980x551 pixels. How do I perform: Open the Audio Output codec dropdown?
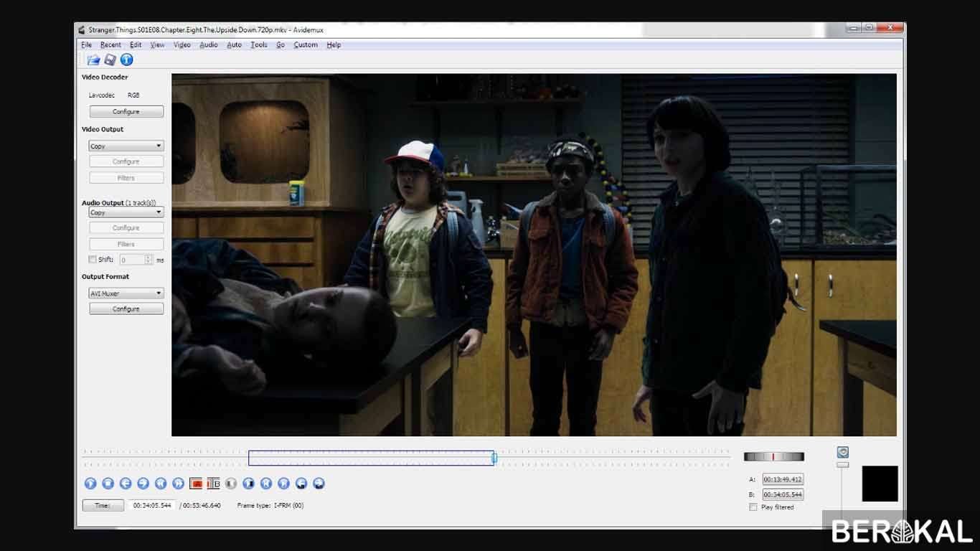126,212
